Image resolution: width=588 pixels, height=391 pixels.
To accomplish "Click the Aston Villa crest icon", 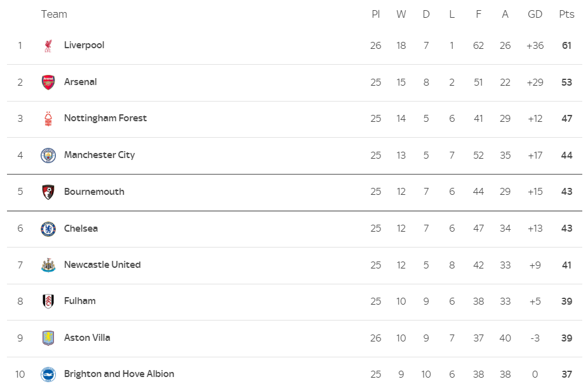I will click(x=48, y=338).
